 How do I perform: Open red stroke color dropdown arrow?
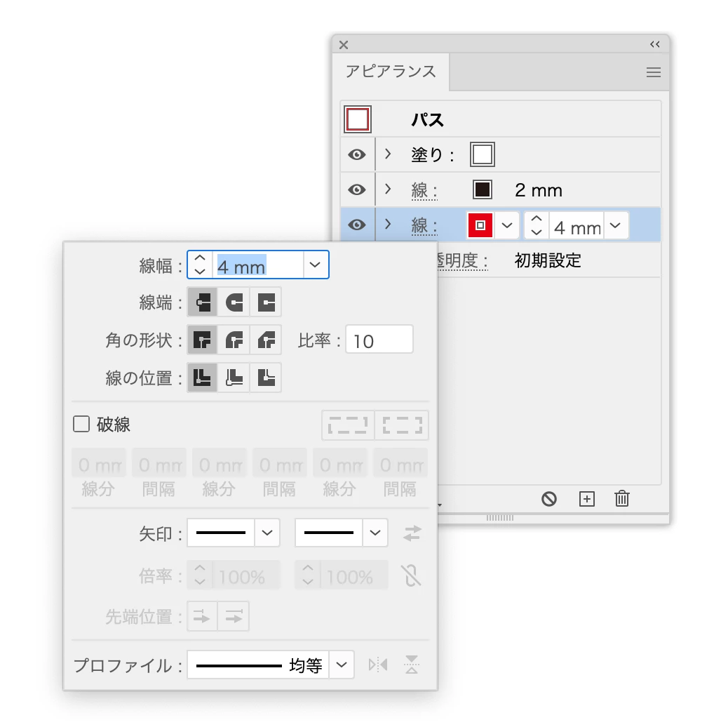(506, 225)
